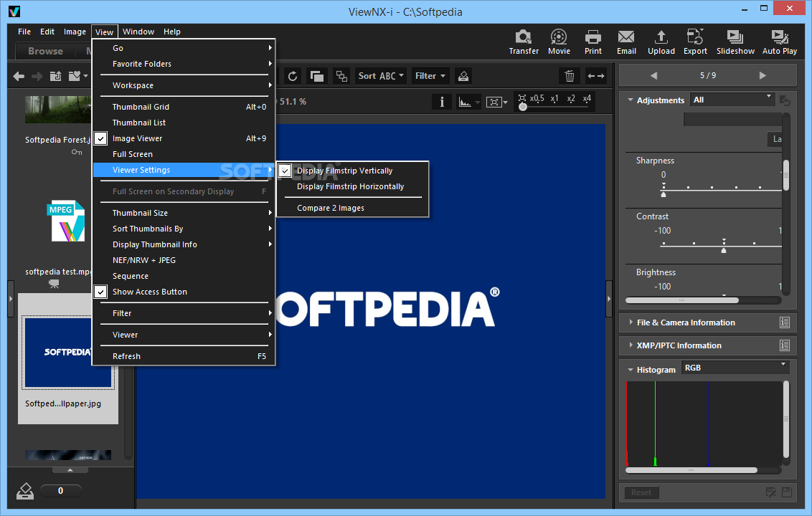The height and width of the screenshot is (516, 812).
Task: Open the Filter dropdown in toolbar
Action: 430,76
